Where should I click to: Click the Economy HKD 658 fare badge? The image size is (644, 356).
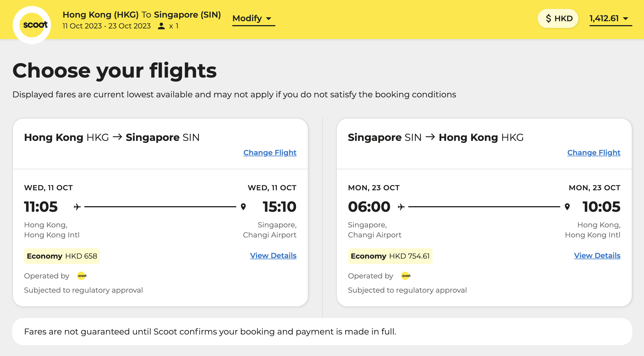point(62,256)
